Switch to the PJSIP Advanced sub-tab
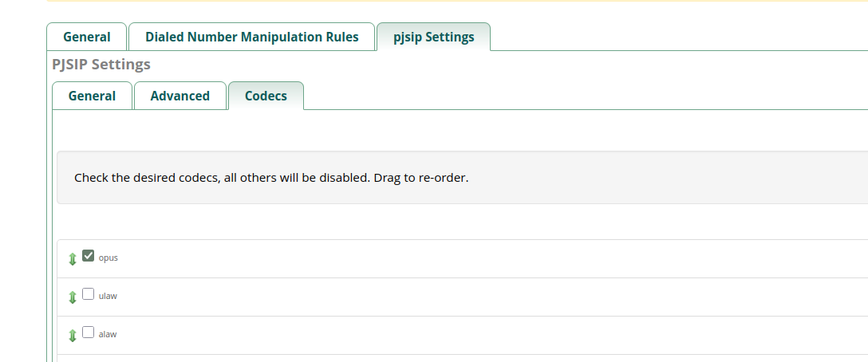868x362 pixels. pyautogui.click(x=180, y=96)
